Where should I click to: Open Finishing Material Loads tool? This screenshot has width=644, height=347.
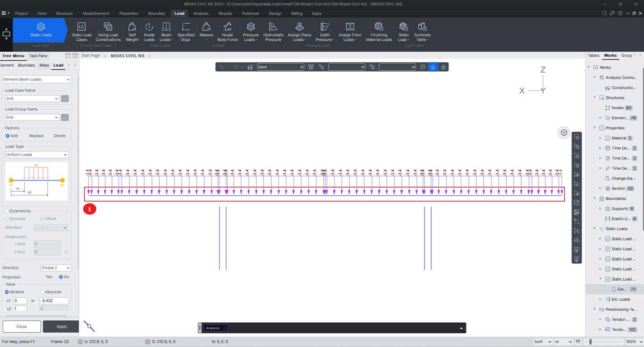coord(379,32)
